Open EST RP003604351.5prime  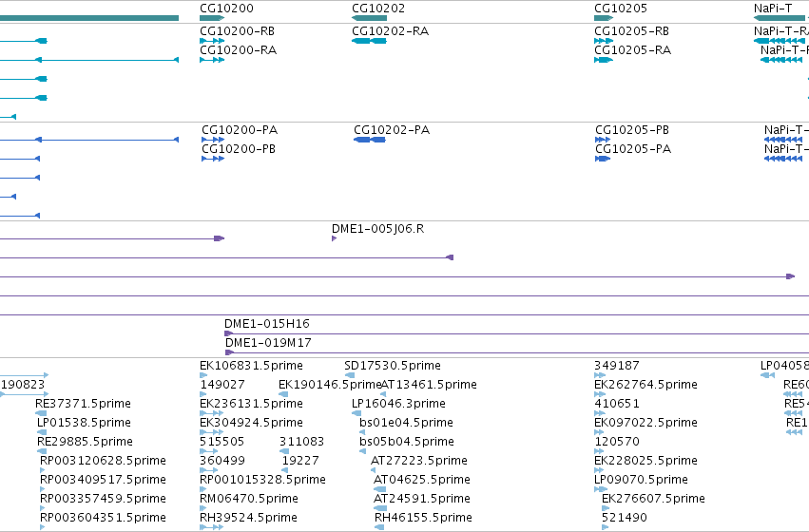pyautogui.click(x=103, y=518)
